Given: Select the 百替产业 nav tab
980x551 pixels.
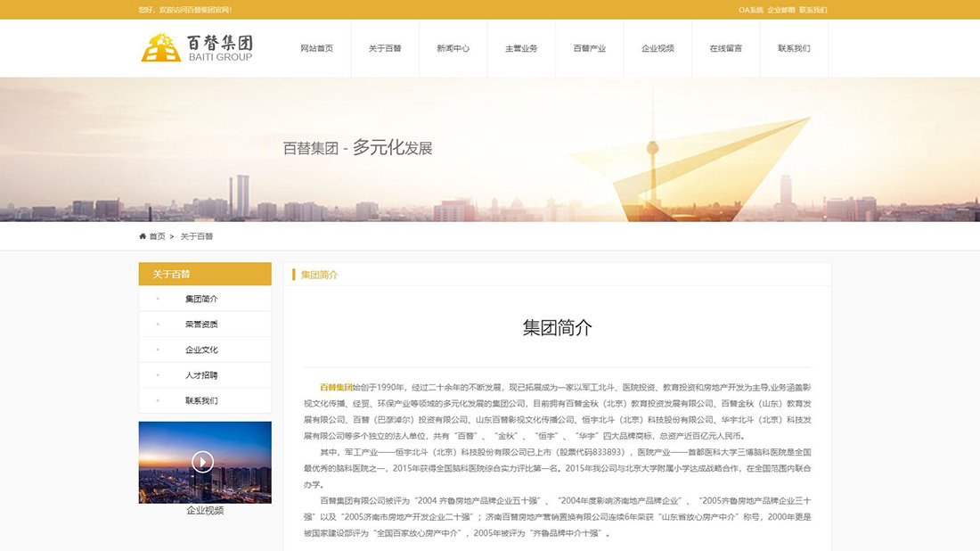Looking at the screenshot, I should [590, 48].
